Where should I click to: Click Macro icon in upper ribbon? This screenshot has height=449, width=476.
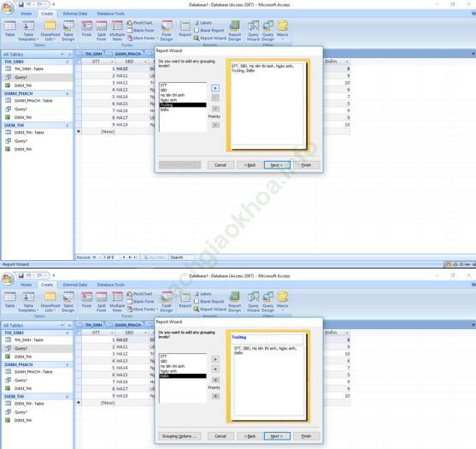point(282,30)
